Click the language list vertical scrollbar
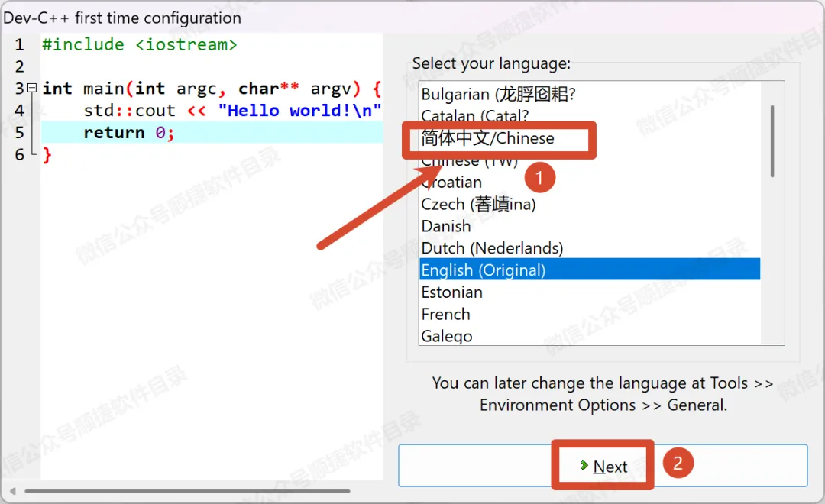Screen dimensions: 825x504 [772, 141]
